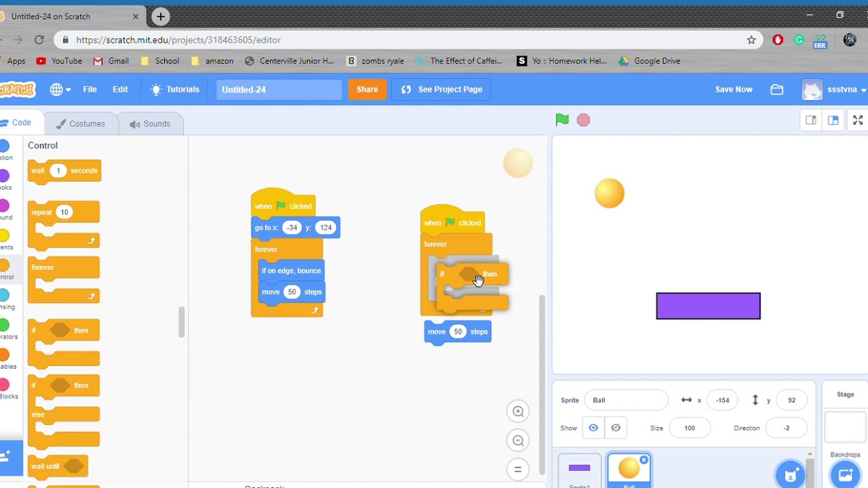
Task: Click the green flag to run project
Action: click(x=561, y=120)
